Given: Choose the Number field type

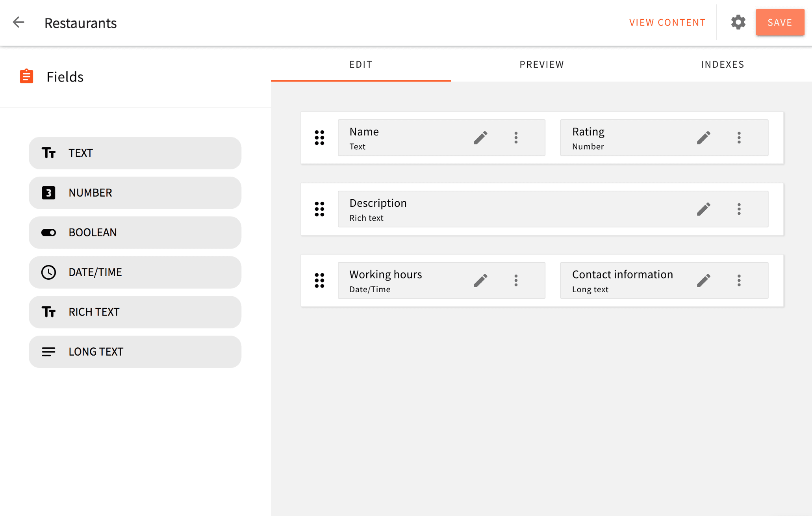Looking at the screenshot, I should [x=135, y=193].
